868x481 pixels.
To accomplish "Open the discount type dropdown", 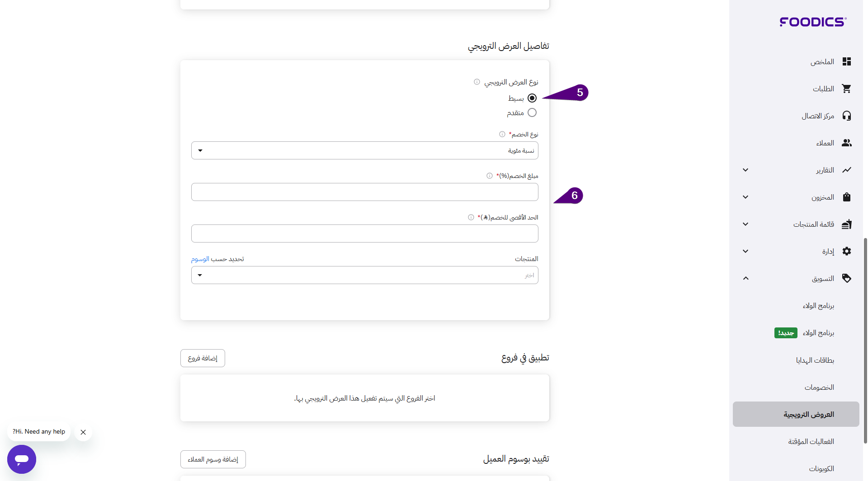I will (x=364, y=151).
